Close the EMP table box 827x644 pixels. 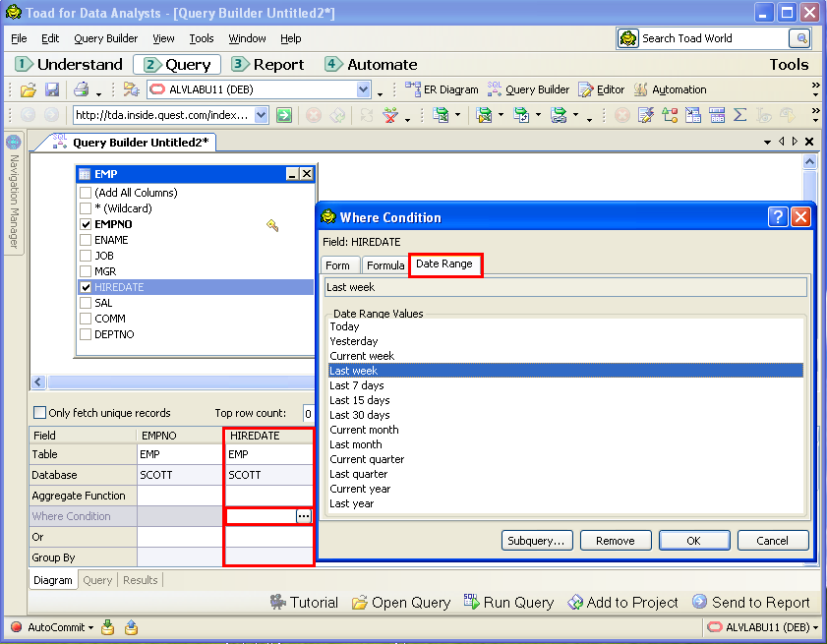[x=307, y=174]
